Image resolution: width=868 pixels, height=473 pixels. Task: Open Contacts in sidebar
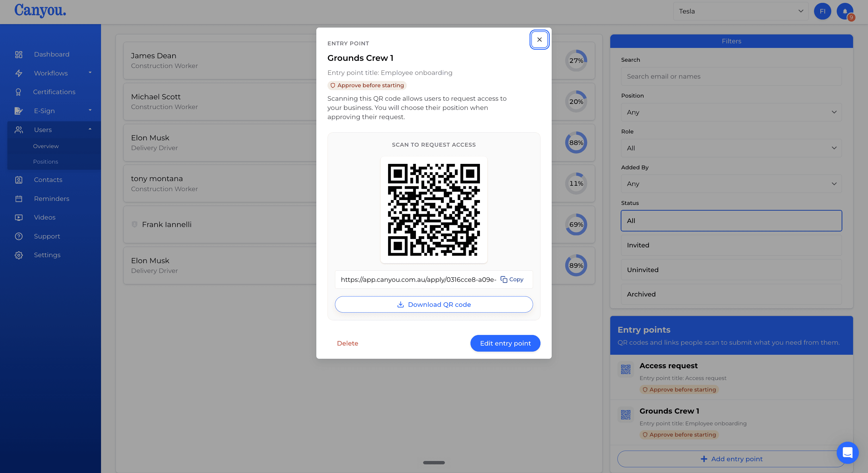click(x=48, y=180)
